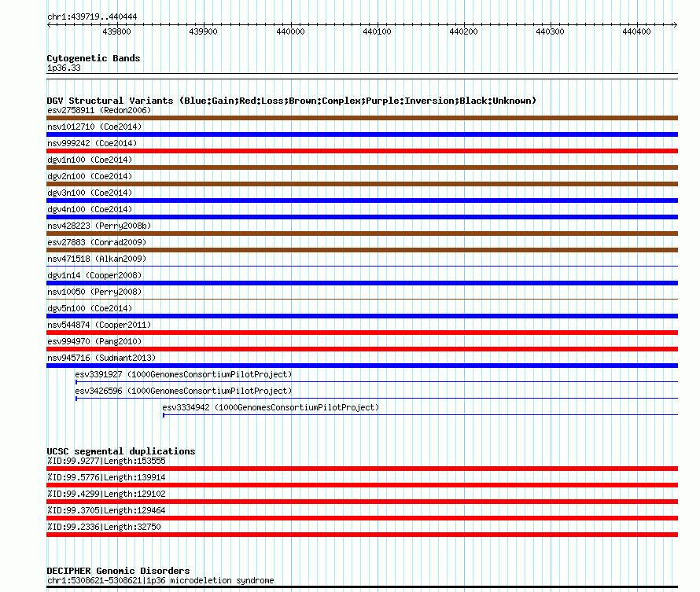This screenshot has height=592, width=700.
Task: Click the DGV Structural Variants track title
Action: click(292, 101)
